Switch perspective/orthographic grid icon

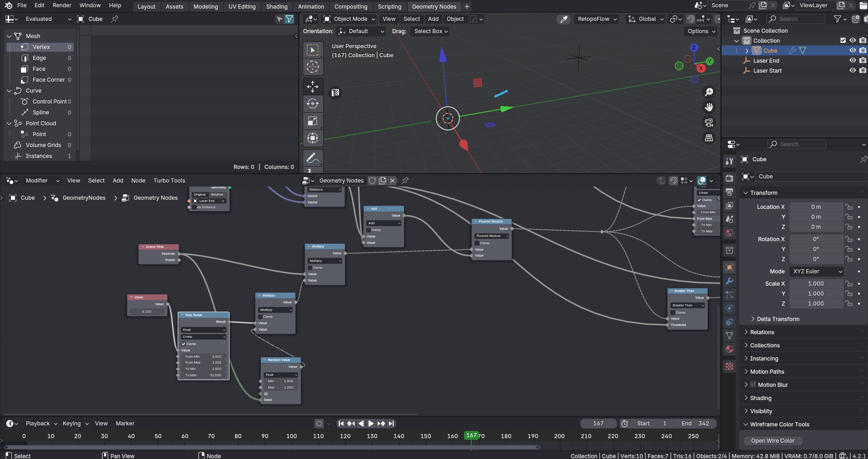[709, 138]
